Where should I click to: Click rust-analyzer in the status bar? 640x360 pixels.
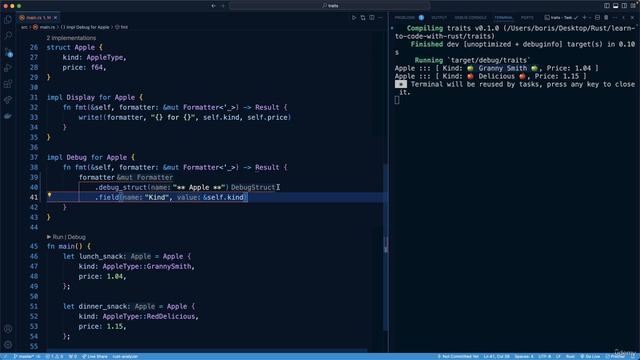(x=125, y=356)
